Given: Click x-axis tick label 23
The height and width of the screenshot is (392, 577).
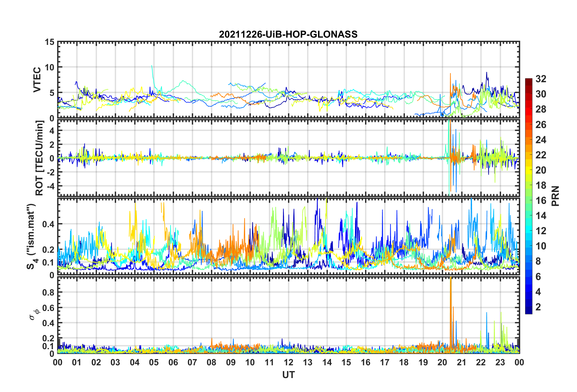Looking at the screenshot, I should click(x=500, y=363).
